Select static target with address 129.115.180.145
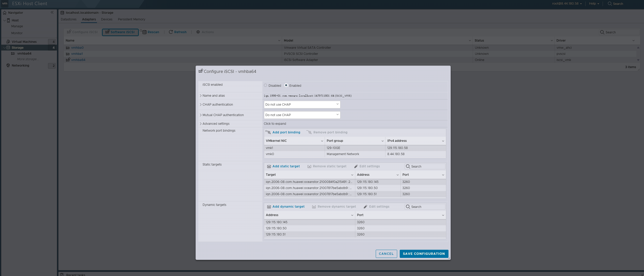 tap(355, 182)
